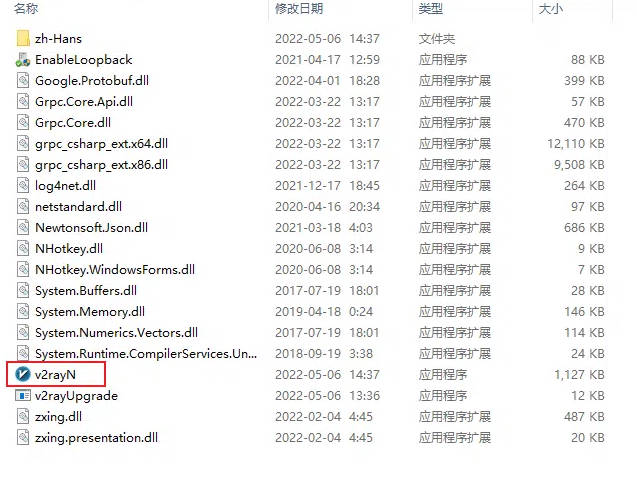Select the zxing.dll file icon
The image size is (637, 485).
(23, 416)
